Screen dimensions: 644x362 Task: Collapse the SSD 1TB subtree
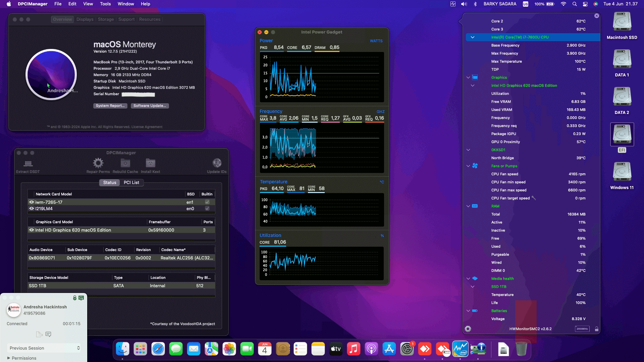pyautogui.click(x=473, y=287)
